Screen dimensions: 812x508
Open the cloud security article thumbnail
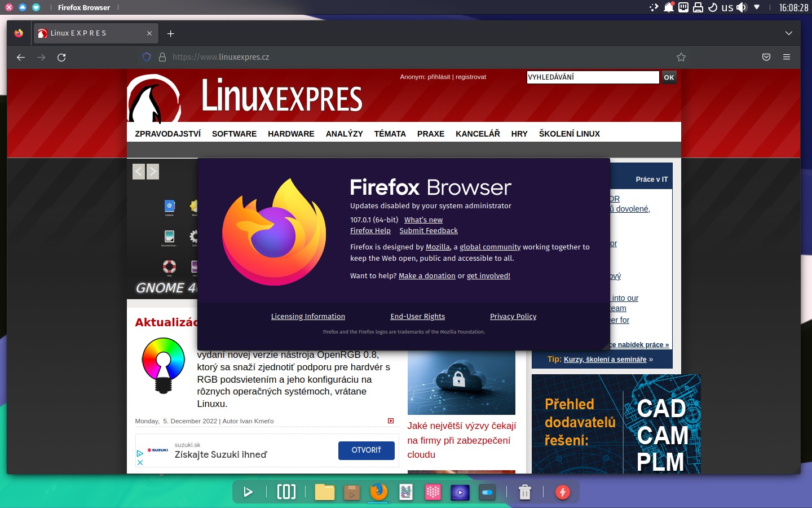pos(461,383)
